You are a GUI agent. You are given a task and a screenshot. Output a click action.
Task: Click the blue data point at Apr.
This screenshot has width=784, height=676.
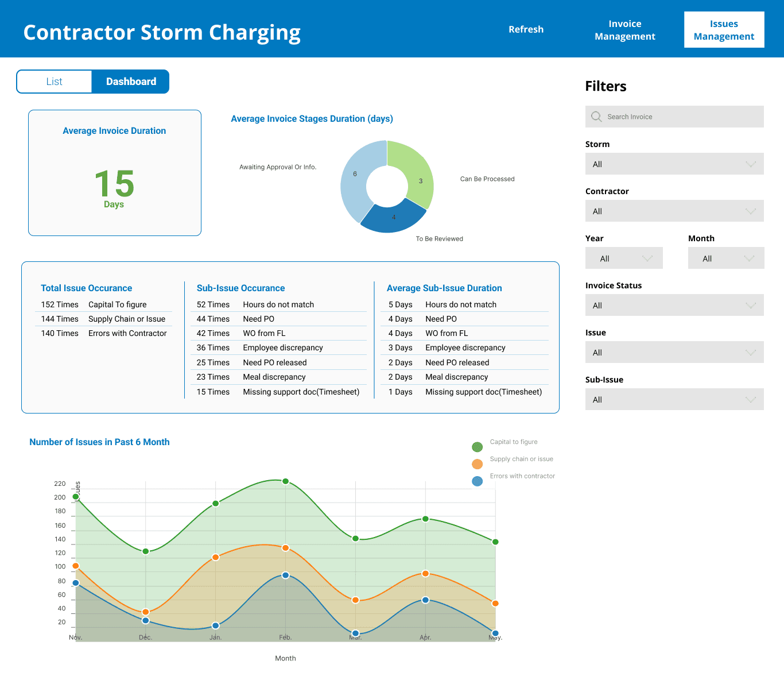(x=425, y=600)
